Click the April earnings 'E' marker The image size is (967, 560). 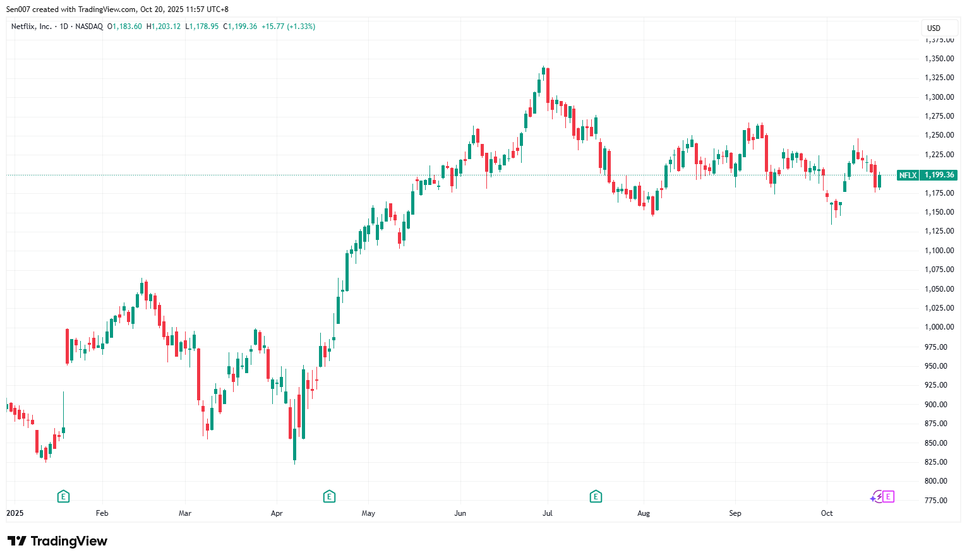click(x=329, y=497)
